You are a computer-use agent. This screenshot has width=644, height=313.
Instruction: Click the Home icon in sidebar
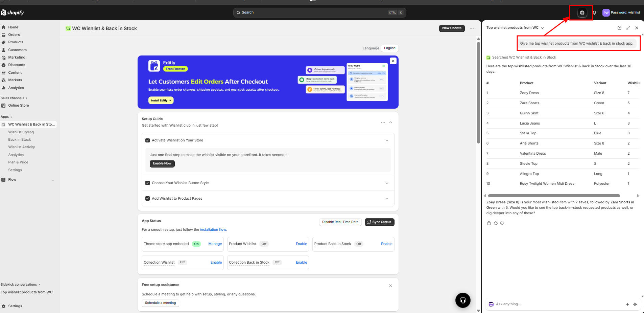click(x=3, y=27)
